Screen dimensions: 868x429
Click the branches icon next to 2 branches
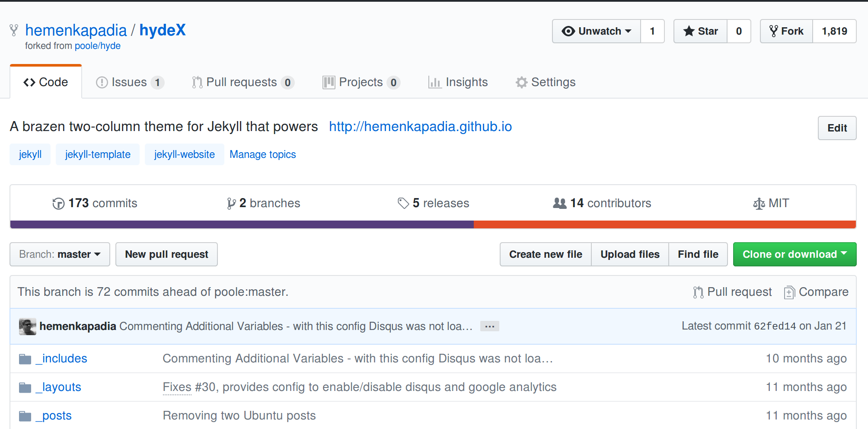pos(231,203)
